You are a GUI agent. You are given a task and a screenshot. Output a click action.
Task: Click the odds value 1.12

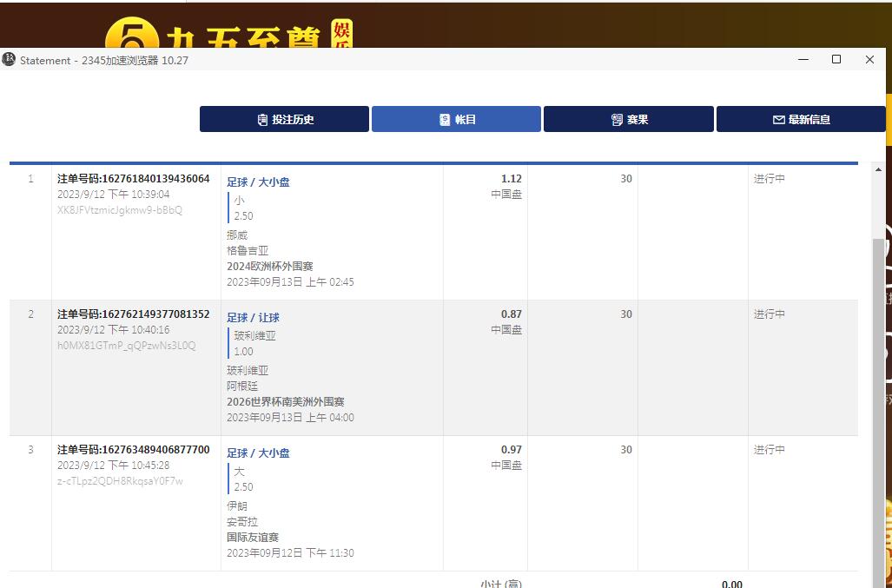[511, 179]
